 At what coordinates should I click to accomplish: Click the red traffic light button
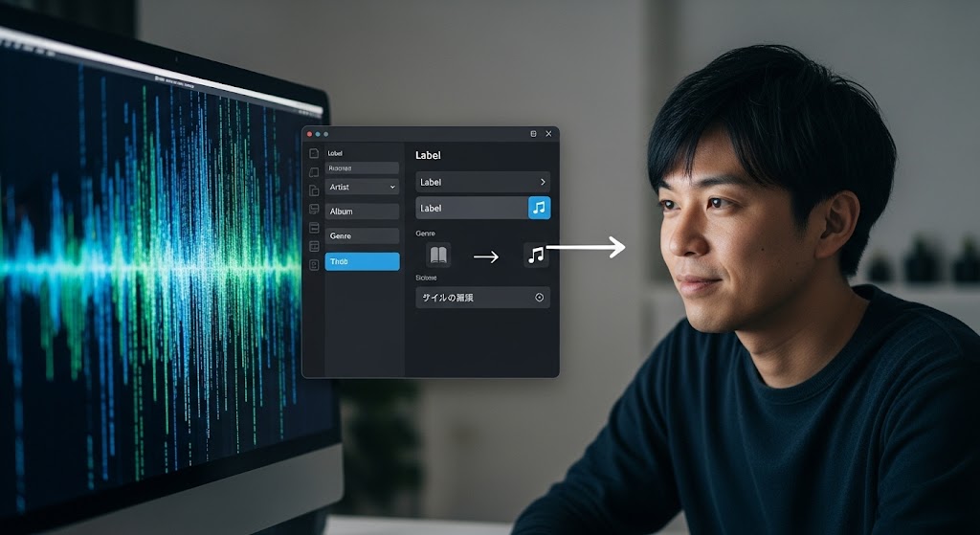coord(309,134)
